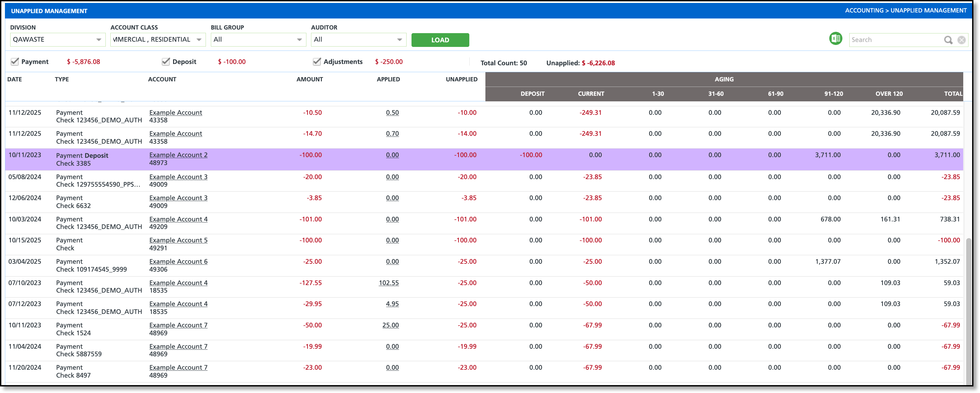Open the Example Account 2 link
Screen dimensions: 980x393
(178, 155)
